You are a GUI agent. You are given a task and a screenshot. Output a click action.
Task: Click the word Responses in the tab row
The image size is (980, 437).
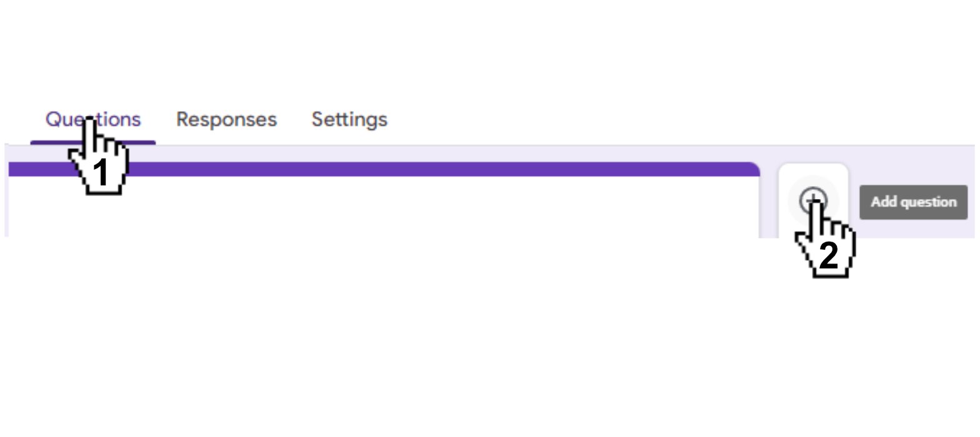[226, 119]
